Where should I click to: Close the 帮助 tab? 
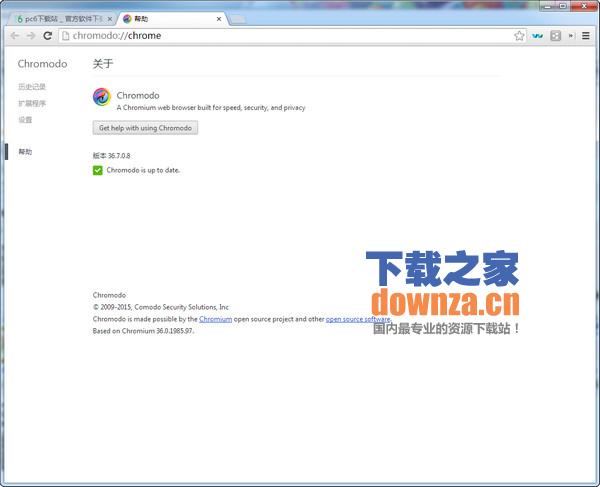pyautogui.click(x=219, y=19)
